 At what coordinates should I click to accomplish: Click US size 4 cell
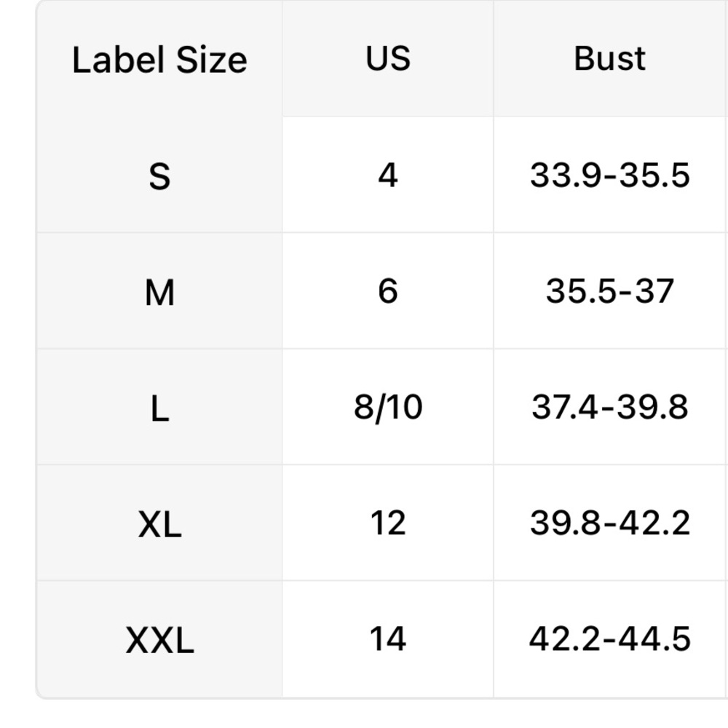pyautogui.click(x=388, y=175)
